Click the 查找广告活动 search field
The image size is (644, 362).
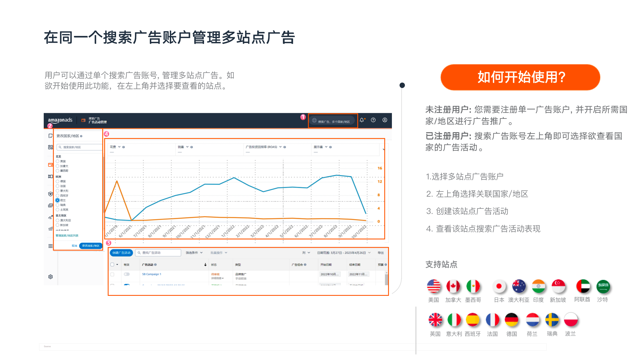[x=158, y=253]
